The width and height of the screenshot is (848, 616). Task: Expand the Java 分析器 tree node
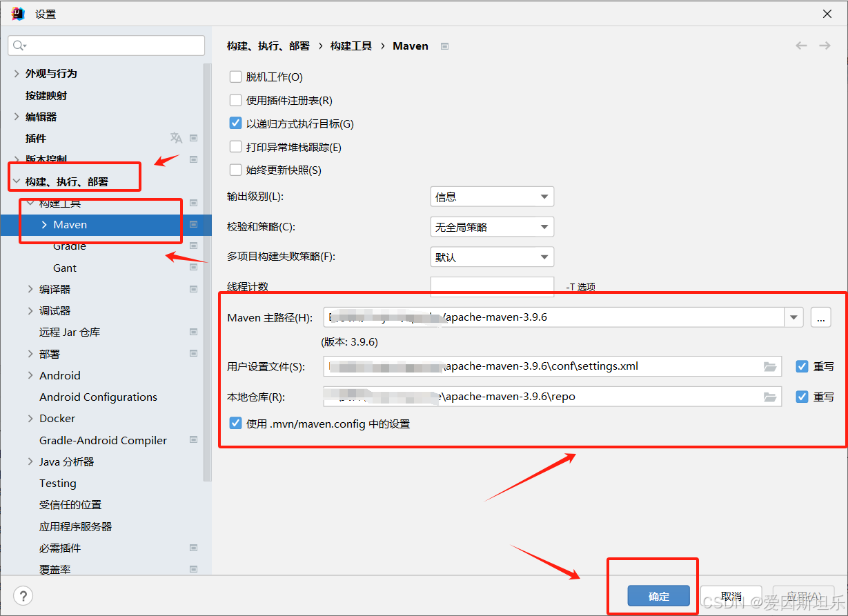click(x=30, y=461)
